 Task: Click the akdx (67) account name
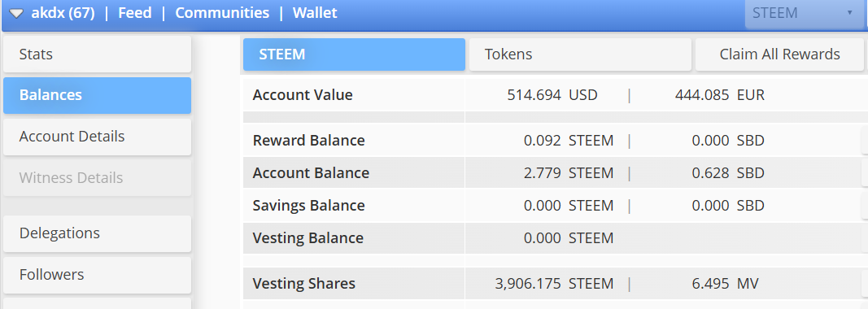[63, 13]
